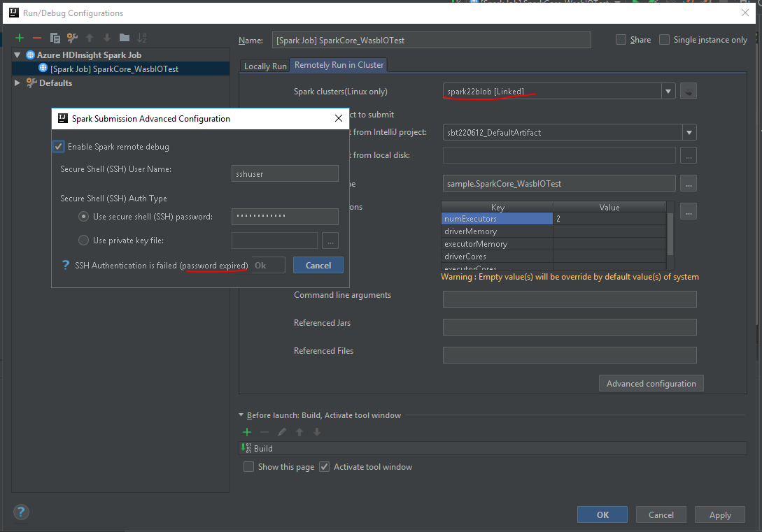
Task: Remove the selected run configuration
Action: [x=37, y=38]
